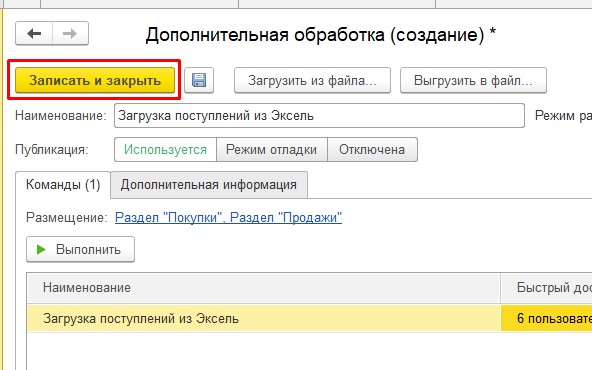Select table row "Загрузка поступлений из Эксель"
Screen dimensions: 592x370
264,318
